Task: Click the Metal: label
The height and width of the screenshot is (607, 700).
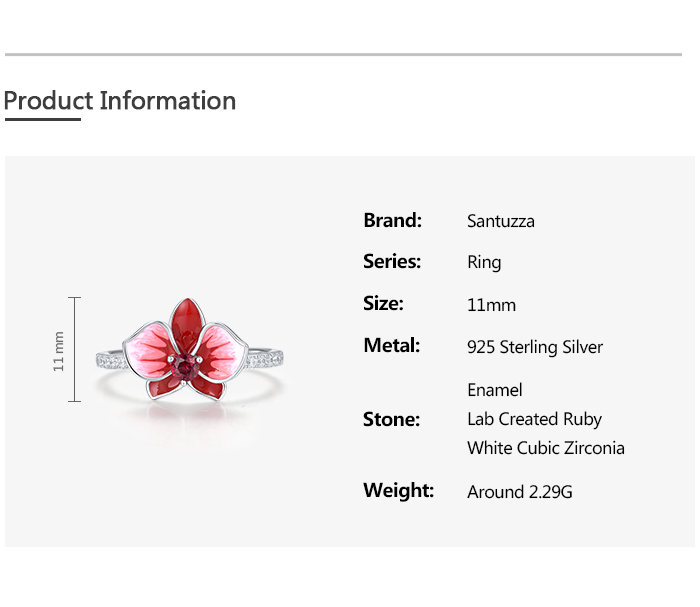Action: [391, 346]
